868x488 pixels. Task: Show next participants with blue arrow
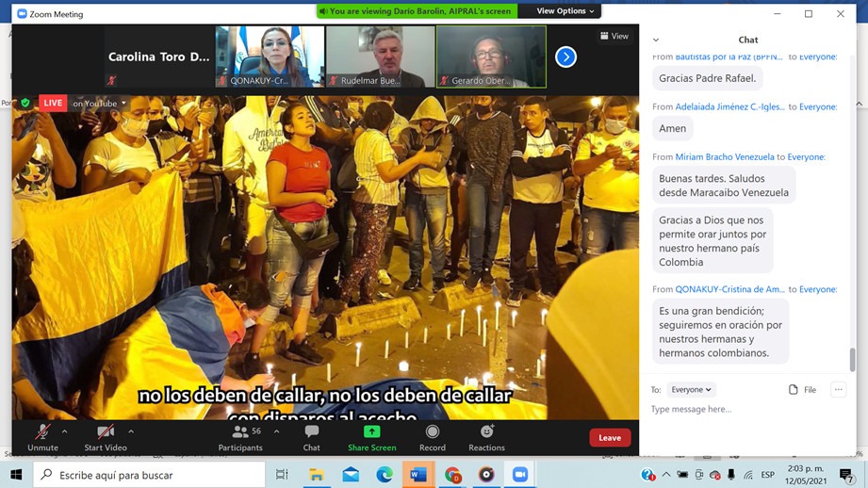coord(565,57)
